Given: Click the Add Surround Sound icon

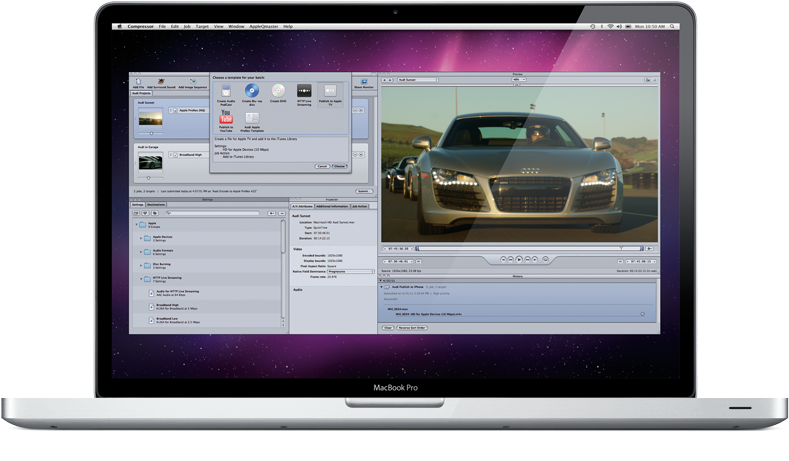Looking at the screenshot, I should pos(160,82).
